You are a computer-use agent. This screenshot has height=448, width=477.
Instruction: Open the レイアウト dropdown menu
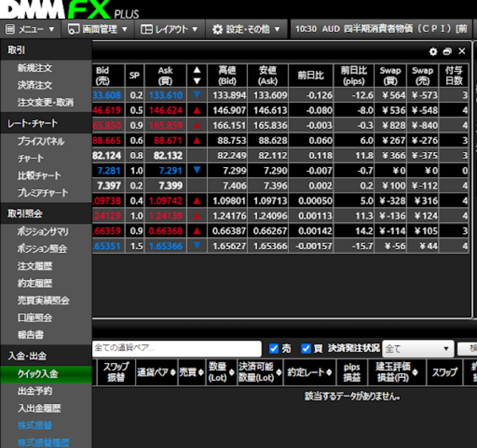coord(169,29)
